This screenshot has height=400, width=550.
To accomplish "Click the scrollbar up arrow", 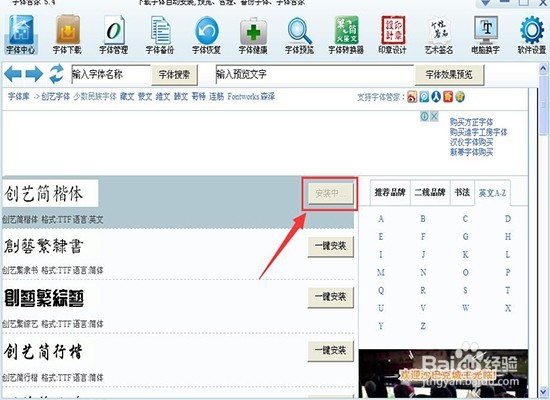I will point(543,68).
